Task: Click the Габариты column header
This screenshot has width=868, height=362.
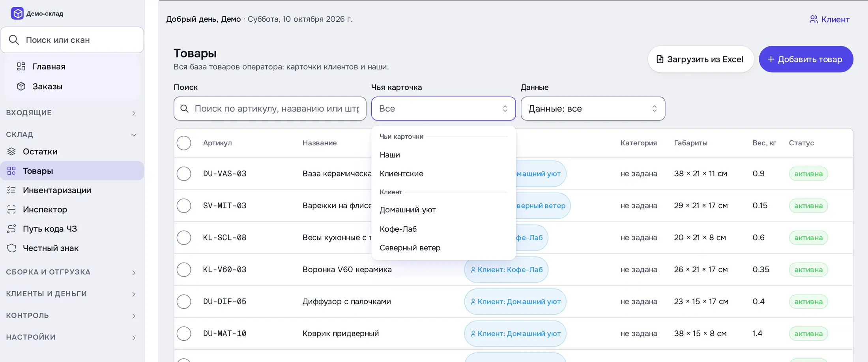Action: (690, 143)
